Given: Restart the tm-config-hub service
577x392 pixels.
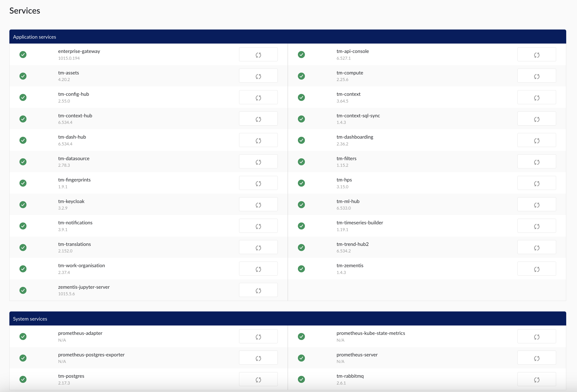Looking at the screenshot, I should click(258, 97).
